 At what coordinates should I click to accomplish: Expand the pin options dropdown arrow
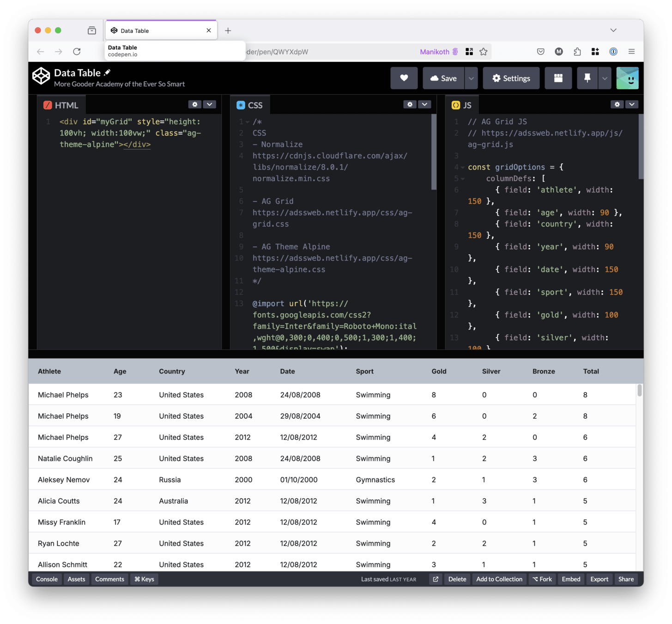click(605, 78)
